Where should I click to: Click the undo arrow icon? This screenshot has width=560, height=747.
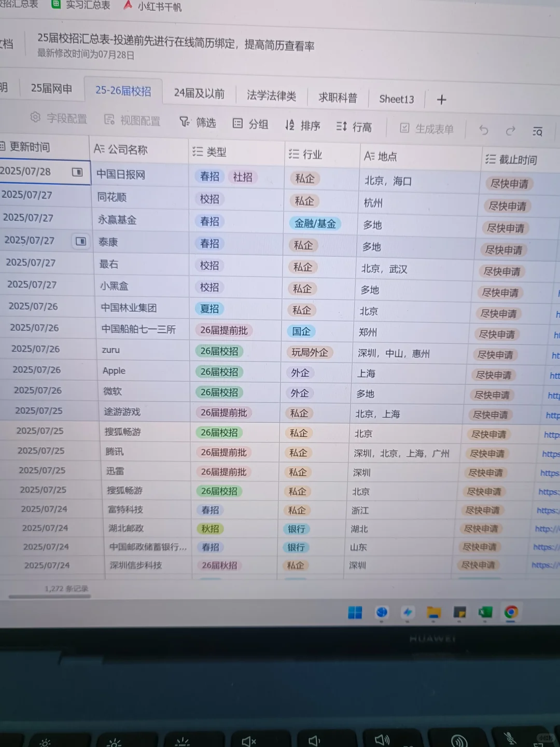click(483, 130)
